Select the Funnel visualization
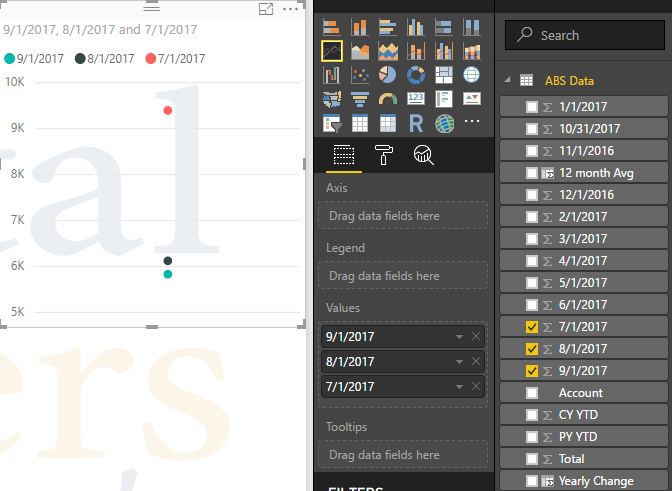The image size is (672, 491). pyautogui.click(x=360, y=99)
